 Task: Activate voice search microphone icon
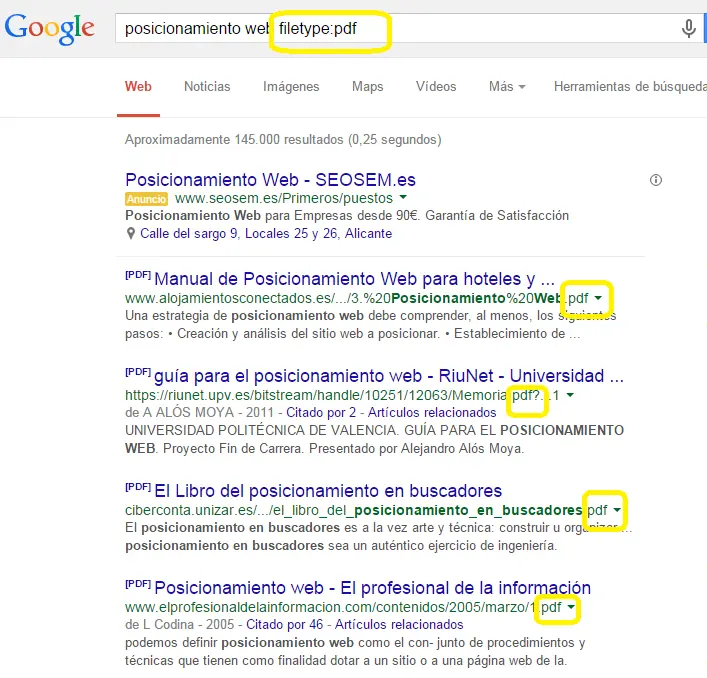tap(688, 28)
